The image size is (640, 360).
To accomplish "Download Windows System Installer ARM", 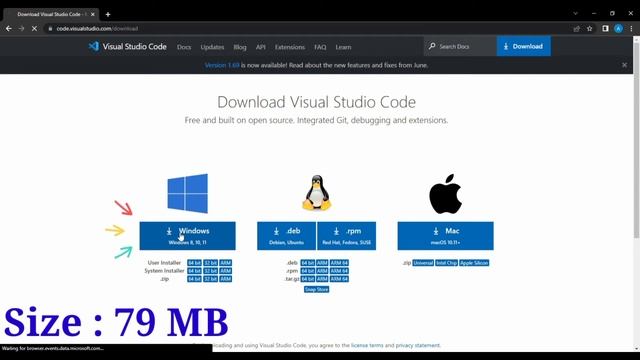I will coord(226,271).
